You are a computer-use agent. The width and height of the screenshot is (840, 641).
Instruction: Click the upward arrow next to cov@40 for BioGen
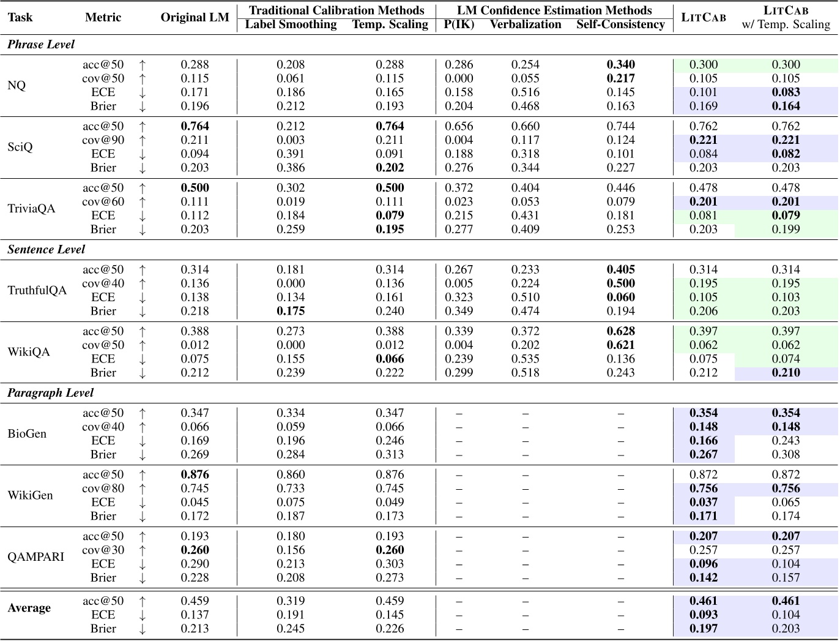pyautogui.click(x=141, y=427)
